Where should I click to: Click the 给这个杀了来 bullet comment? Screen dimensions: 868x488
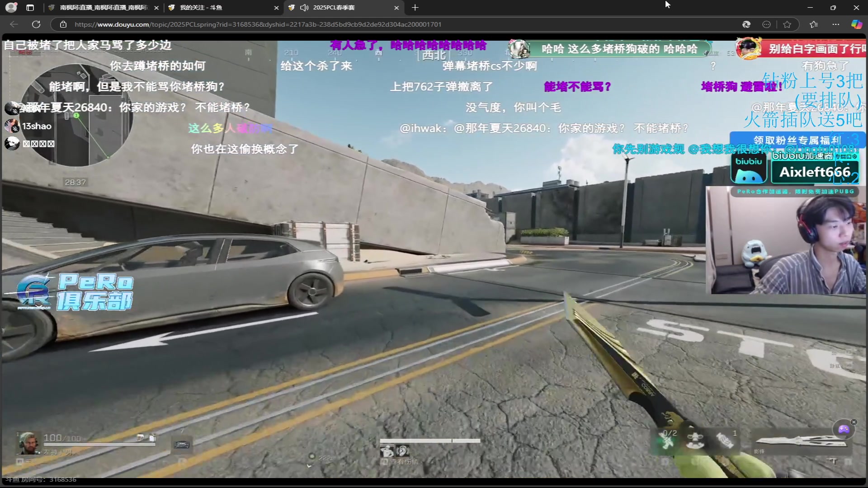click(316, 66)
